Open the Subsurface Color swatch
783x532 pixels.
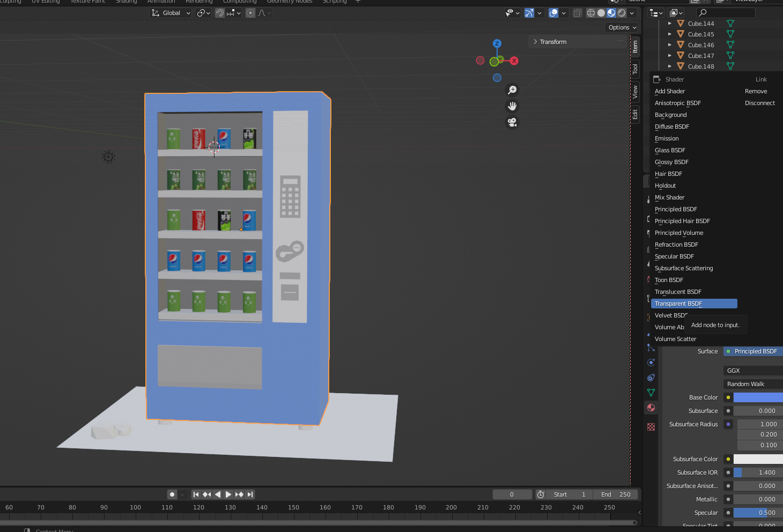click(758, 459)
